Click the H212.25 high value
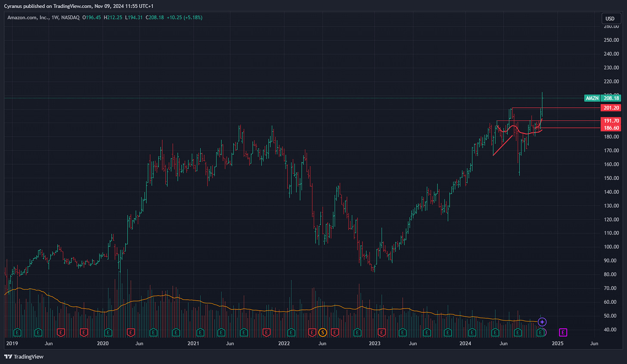 [x=113, y=18]
